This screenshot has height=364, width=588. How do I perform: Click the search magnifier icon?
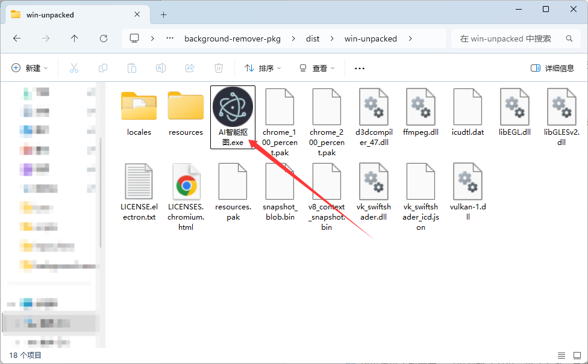[569, 39]
